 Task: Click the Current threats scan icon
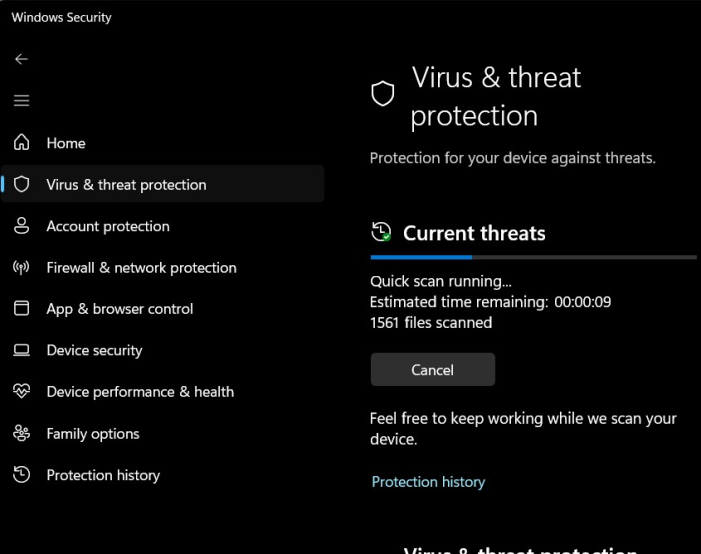pyautogui.click(x=381, y=233)
